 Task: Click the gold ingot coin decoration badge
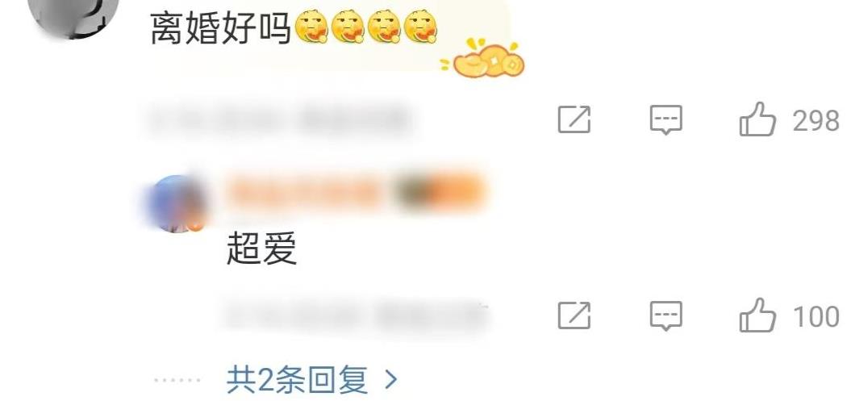(x=483, y=59)
